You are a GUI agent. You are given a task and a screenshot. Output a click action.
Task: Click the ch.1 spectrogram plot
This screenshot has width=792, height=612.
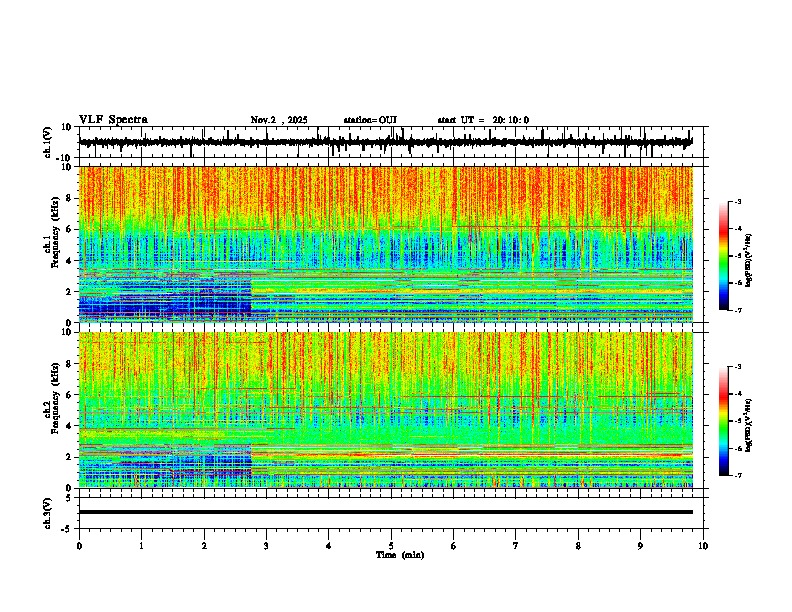pos(386,244)
